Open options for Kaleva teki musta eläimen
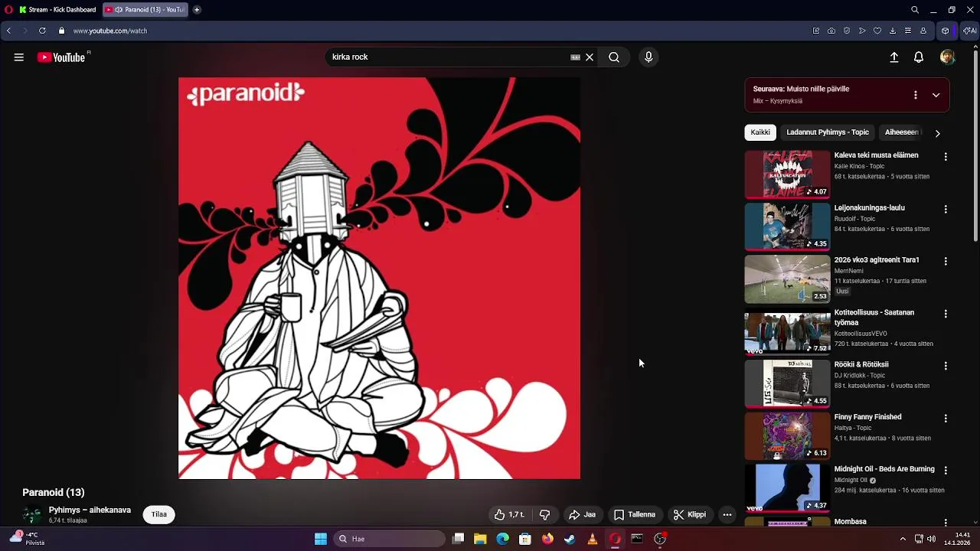This screenshot has width=980, height=551. click(x=946, y=156)
